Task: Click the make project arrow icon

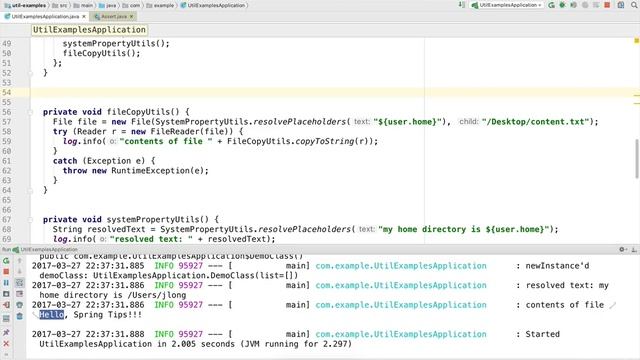Action: pos(462,5)
